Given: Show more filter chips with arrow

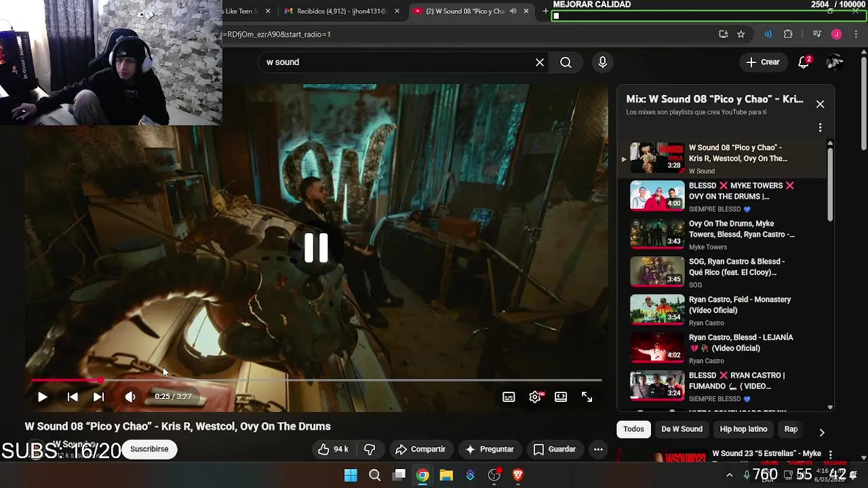Looking at the screenshot, I should point(821,432).
